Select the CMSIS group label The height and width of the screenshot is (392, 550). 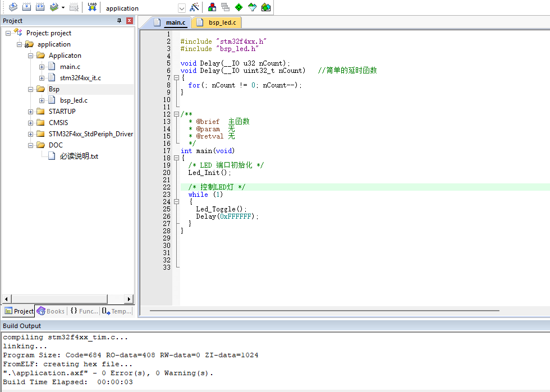pos(58,123)
